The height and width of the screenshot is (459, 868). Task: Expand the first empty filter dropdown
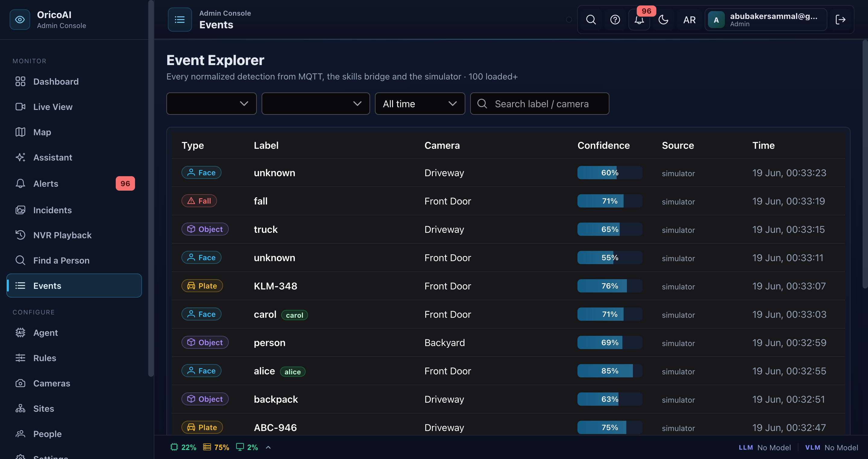pos(211,104)
